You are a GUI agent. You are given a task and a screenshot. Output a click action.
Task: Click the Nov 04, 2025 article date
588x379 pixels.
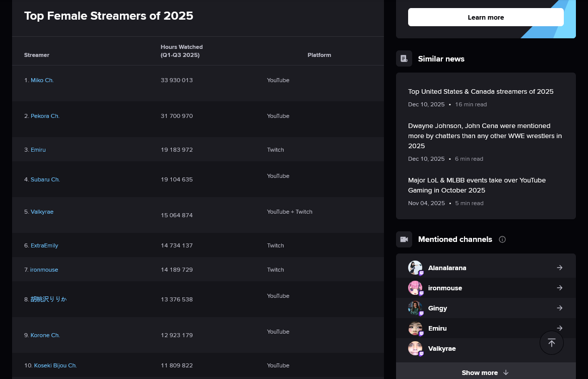(x=426, y=203)
